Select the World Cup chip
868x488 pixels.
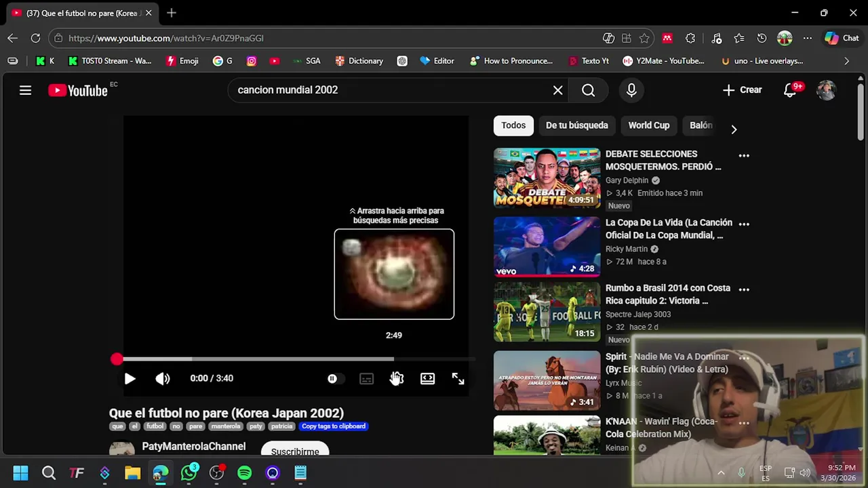click(x=649, y=125)
